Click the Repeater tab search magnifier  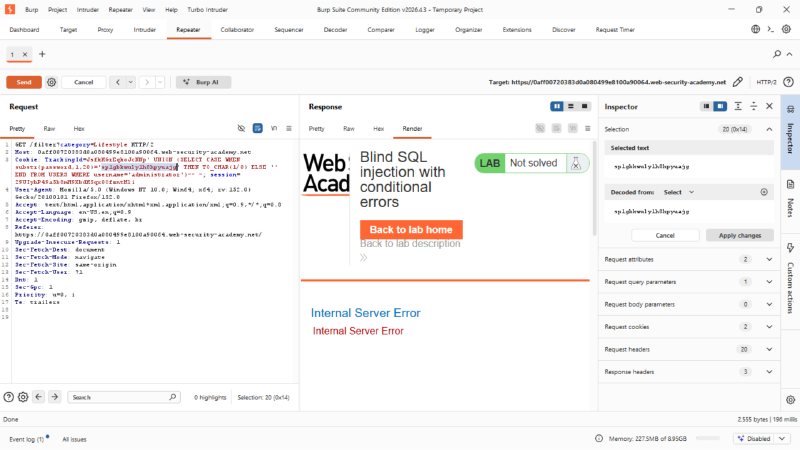click(x=777, y=54)
